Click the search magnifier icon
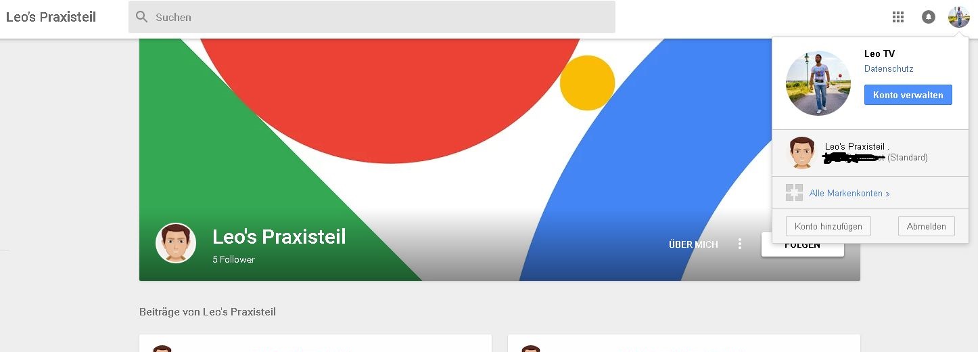The height and width of the screenshot is (352, 980). pos(141,17)
